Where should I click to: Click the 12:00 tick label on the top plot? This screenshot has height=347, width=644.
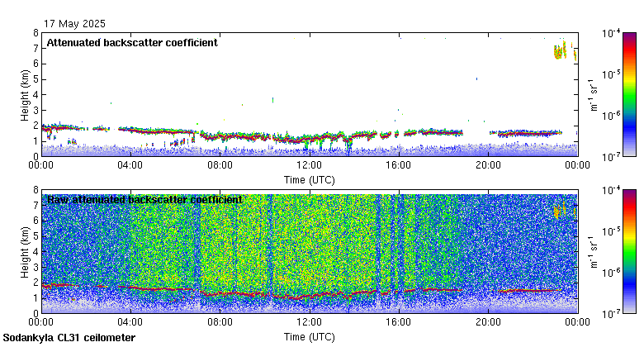309,165
